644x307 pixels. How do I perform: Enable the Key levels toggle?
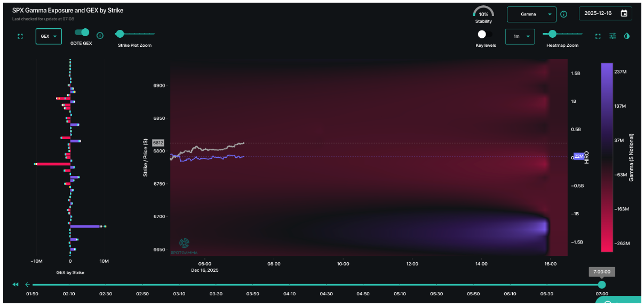click(x=483, y=34)
